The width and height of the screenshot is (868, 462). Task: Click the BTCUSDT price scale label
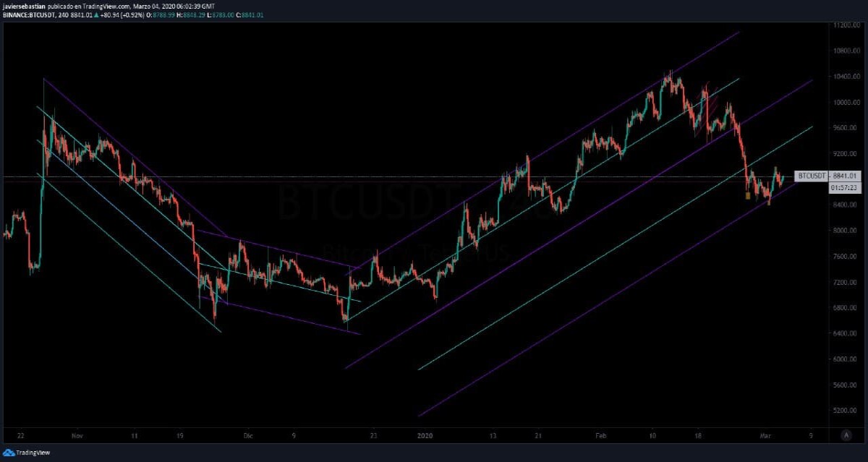[x=811, y=176]
